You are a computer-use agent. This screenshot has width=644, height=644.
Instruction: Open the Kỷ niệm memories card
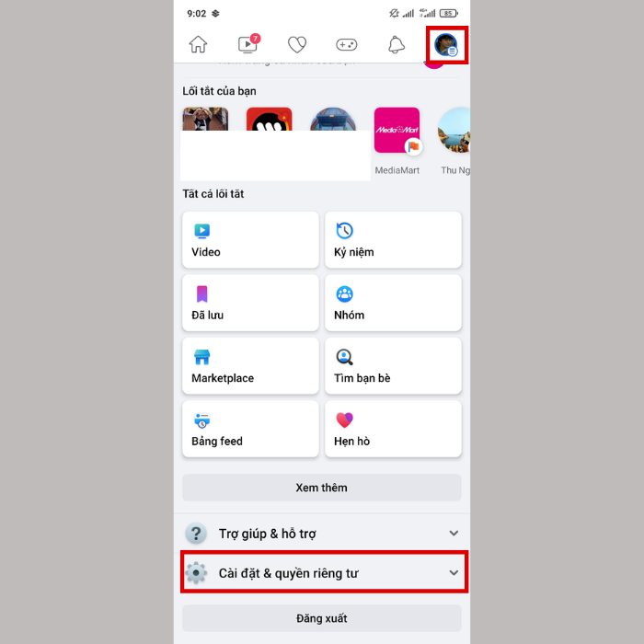tap(393, 240)
